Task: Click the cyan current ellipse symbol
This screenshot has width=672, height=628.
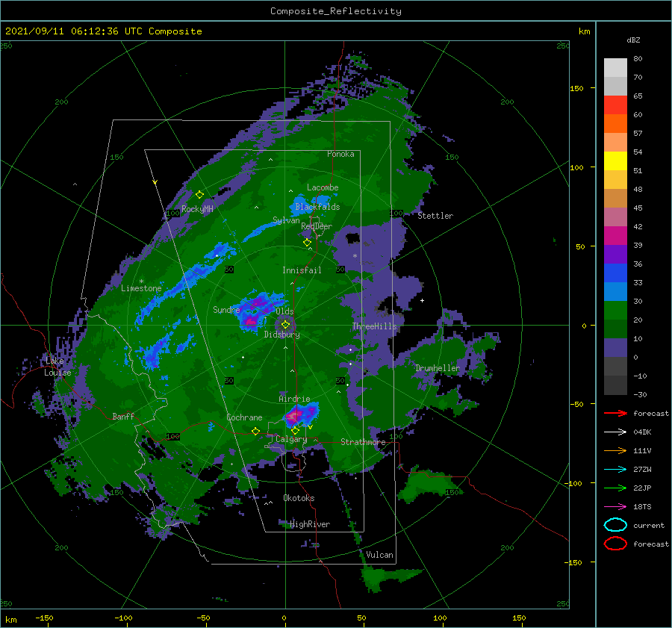Action: [615, 525]
